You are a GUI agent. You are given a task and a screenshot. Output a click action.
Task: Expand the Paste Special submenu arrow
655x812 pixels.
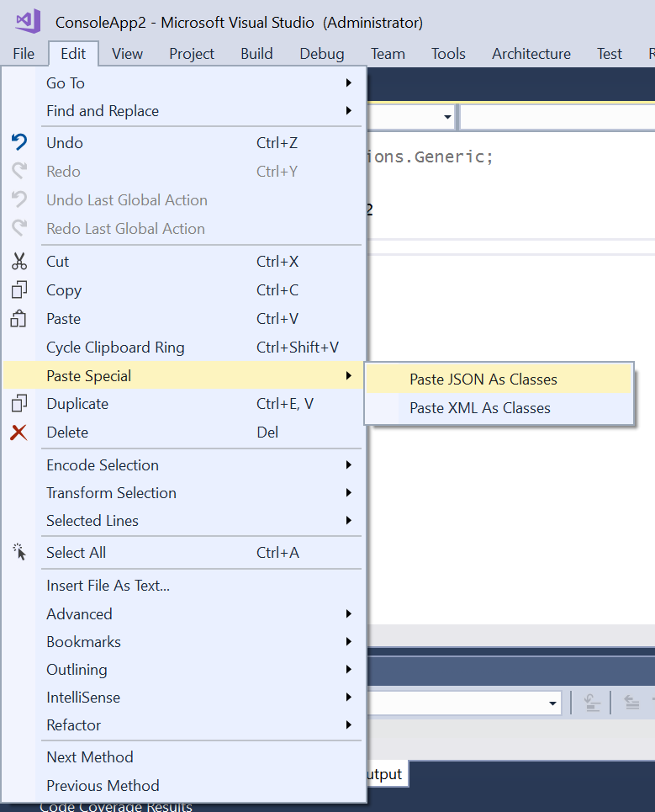tap(351, 375)
